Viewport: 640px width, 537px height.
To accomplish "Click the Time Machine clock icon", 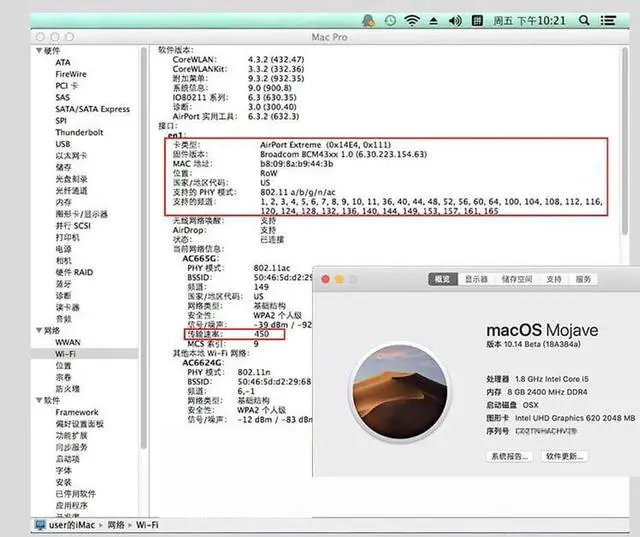I will pos(390,20).
